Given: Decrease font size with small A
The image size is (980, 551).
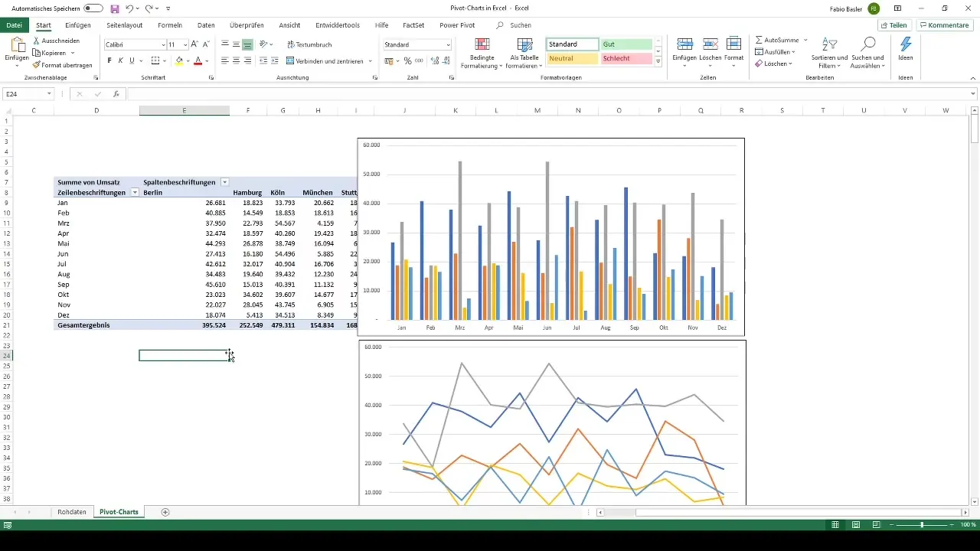Looking at the screenshot, I should 206,44.
